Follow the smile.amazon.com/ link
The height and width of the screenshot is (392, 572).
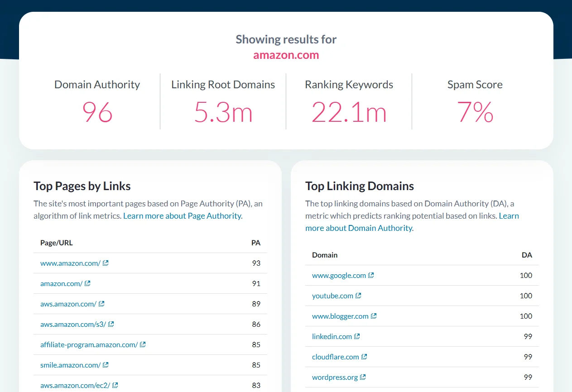(x=70, y=365)
